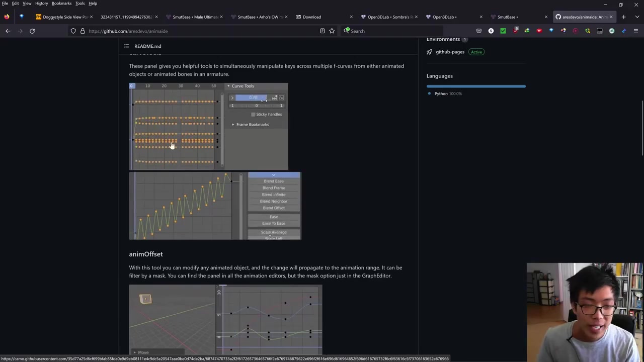Viewport: 644px width, 362px height.
Task: Open the blue dropdown above Blend Ease
Action: click(274, 175)
